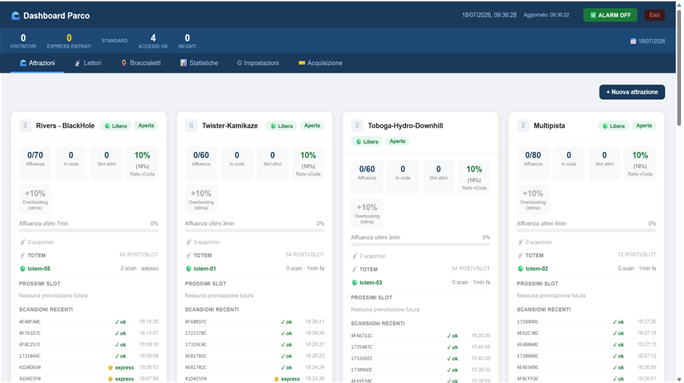684x383 pixels.
Task: Click the 0/70 Affluenza tile
Action: [x=35, y=164]
